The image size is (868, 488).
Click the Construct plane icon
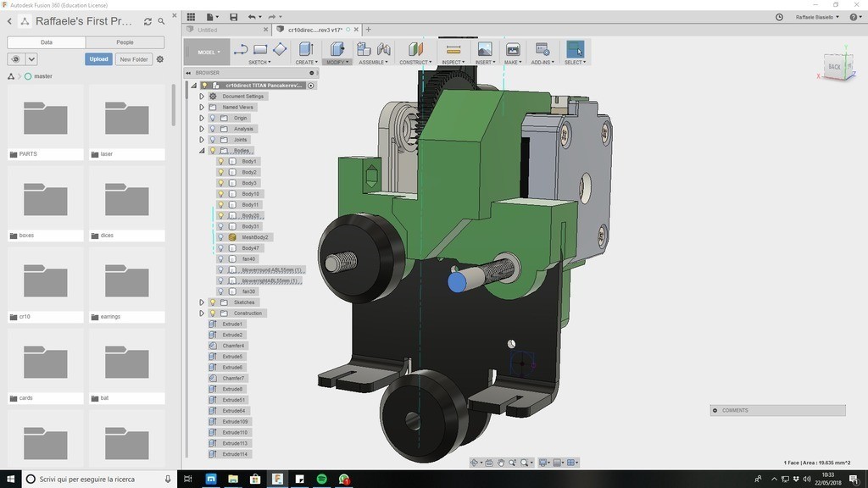point(415,49)
